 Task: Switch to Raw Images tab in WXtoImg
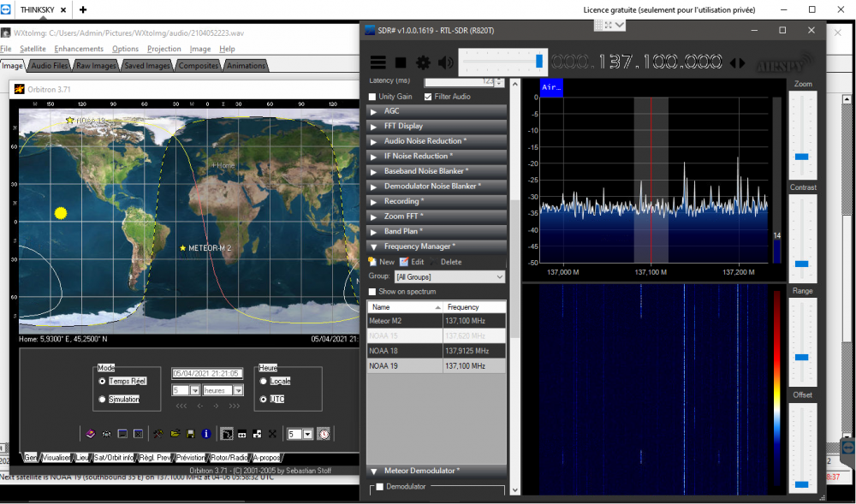[x=96, y=65]
